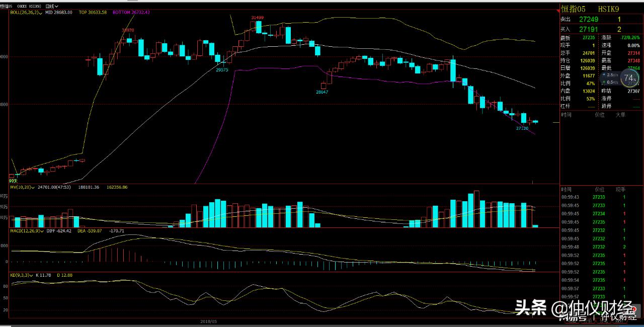Click the 27120 low price label
Image resolution: width=644 pixels, height=327 pixels.
522,128
